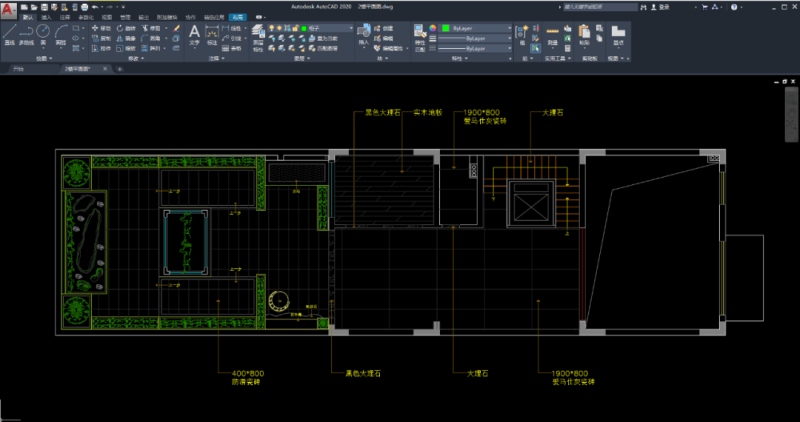
Task: Expand the ByLayer object color dropdown
Action: pos(509,29)
